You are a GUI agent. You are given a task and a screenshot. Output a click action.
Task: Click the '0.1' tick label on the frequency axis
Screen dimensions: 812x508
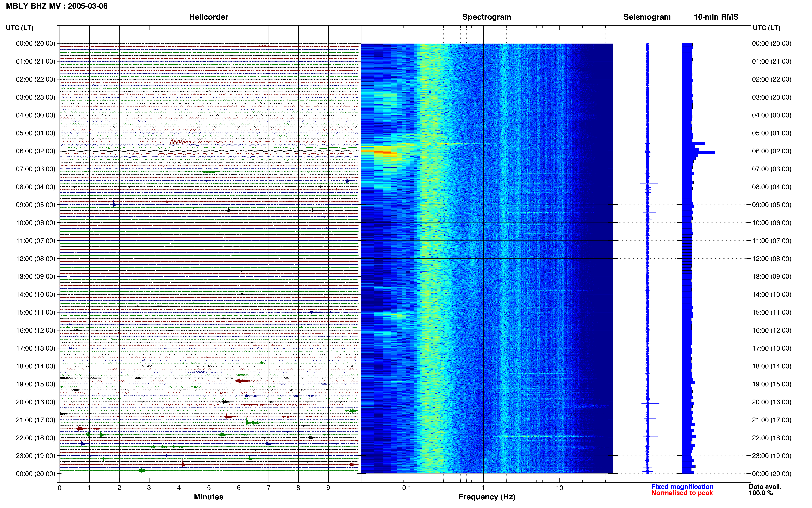tap(407, 488)
